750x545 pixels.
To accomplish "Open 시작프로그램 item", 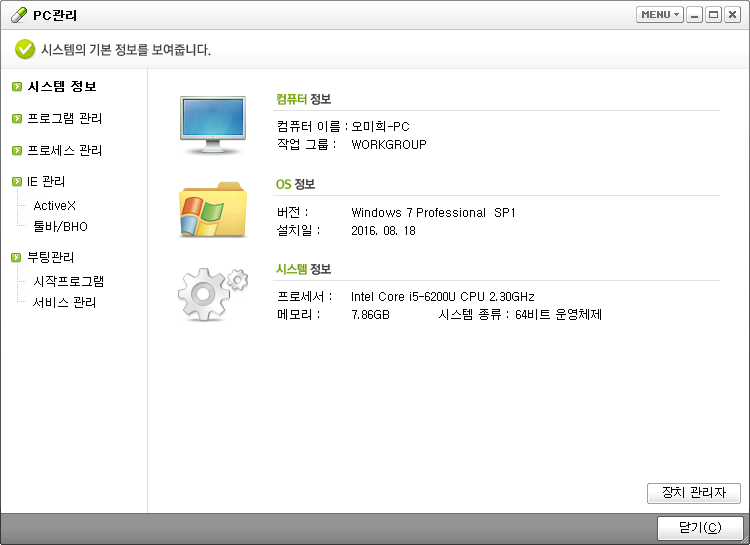I will 68,281.
